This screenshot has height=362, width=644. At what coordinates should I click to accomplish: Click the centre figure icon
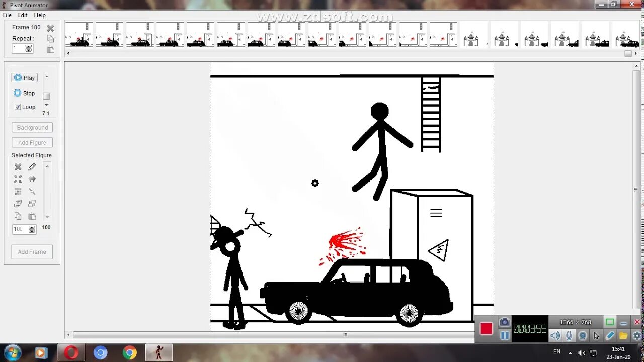18,179
